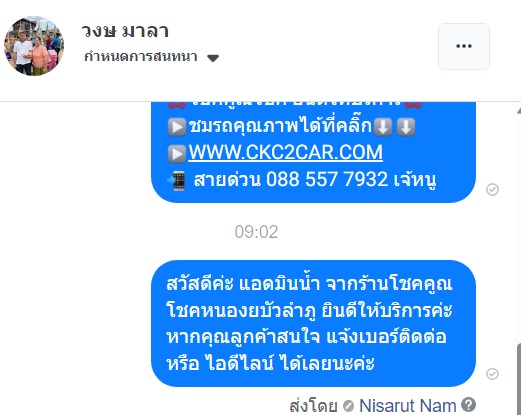Open the three-dots more options button
521x415 pixels.
click(x=464, y=46)
